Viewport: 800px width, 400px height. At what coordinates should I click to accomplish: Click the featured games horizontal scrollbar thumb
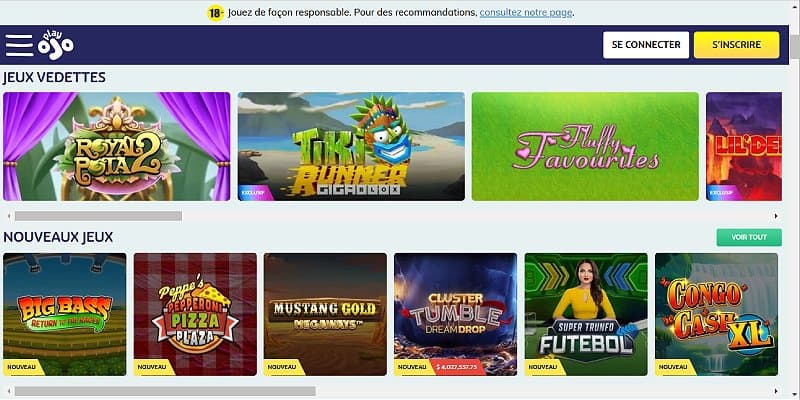[x=98, y=216]
